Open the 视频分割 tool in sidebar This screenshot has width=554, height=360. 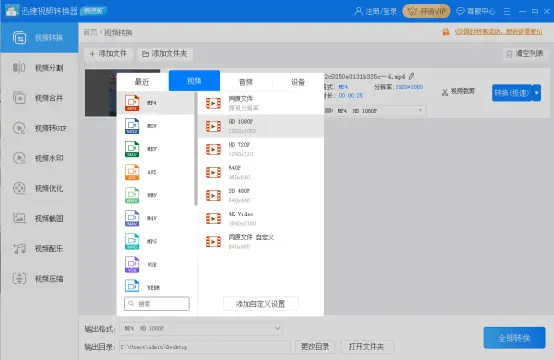click(x=39, y=68)
